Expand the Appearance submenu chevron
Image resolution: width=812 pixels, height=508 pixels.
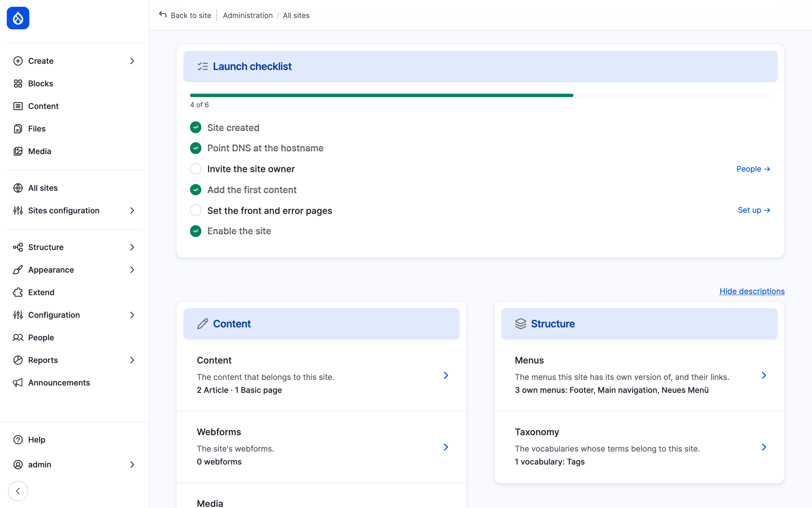(x=132, y=270)
